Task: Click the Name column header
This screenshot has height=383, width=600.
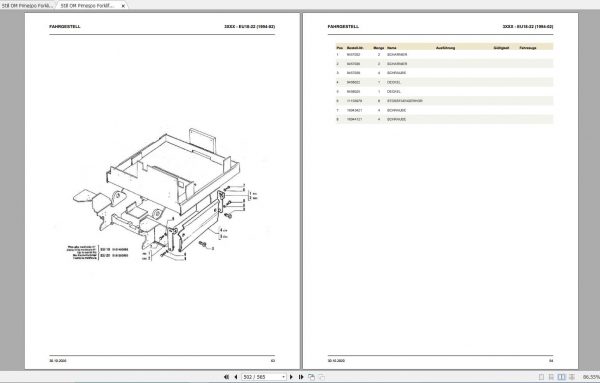Action: coord(392,48)
